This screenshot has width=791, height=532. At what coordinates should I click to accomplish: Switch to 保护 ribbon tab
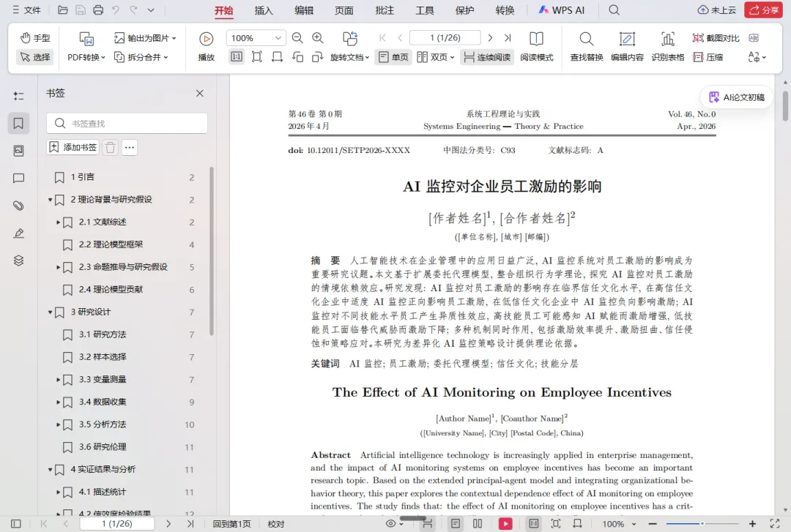(x=464, y=10)
